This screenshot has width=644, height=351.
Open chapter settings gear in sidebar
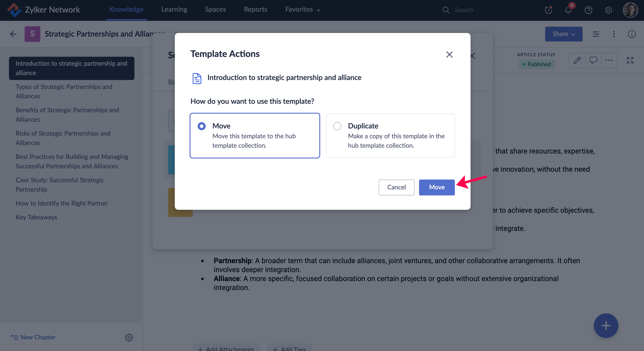(129, 337)
